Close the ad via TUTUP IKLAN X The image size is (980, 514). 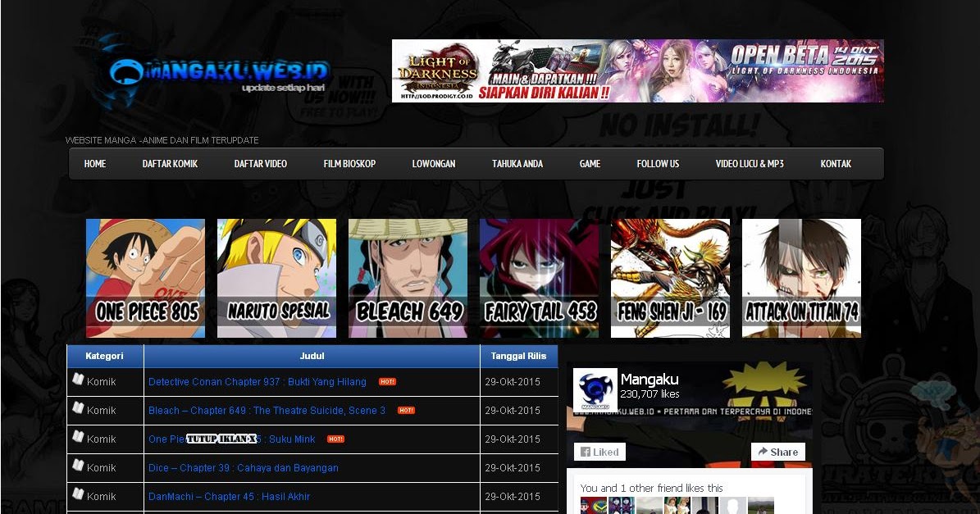(222, 439)
